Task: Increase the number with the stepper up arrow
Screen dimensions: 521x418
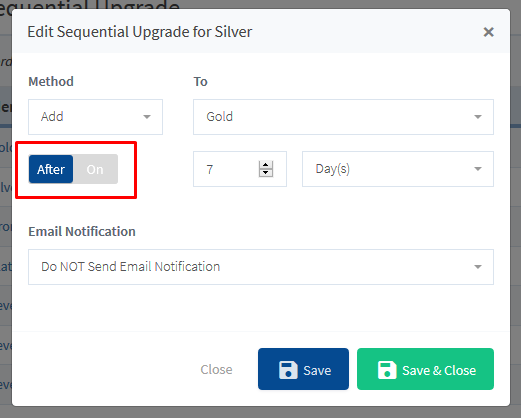Action: point(266,165)
